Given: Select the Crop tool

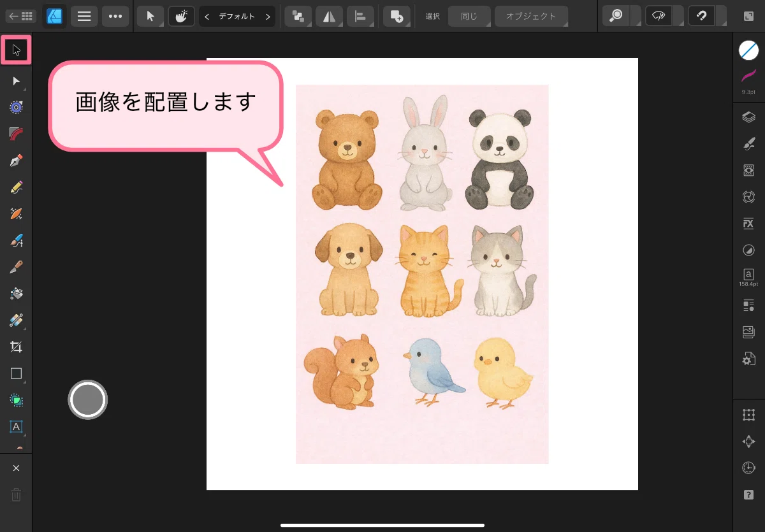Looking at the screenshot, I should pos(17,347).
